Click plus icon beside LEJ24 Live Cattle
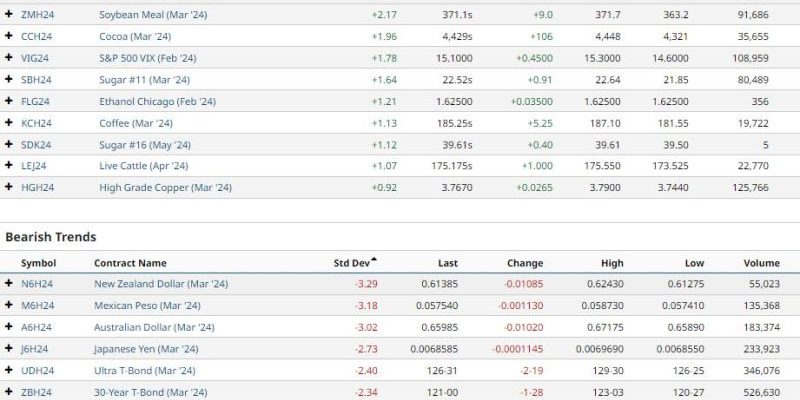 (8, 165)
